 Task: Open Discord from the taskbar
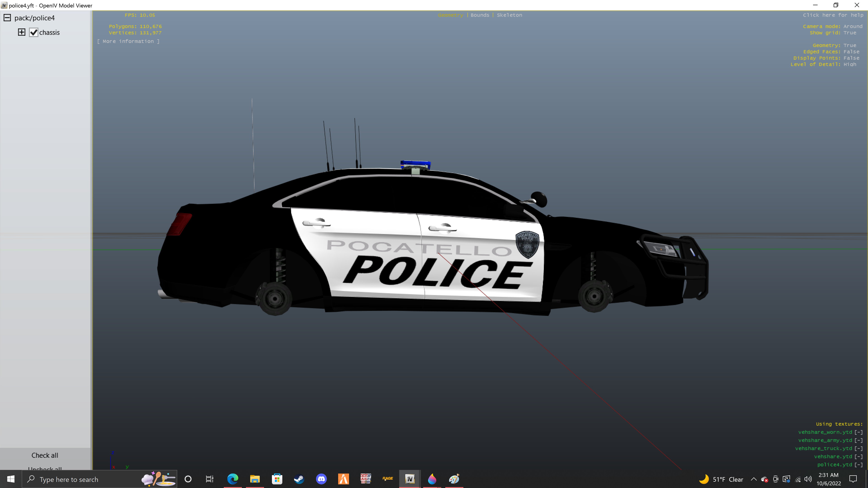(321, 479)
